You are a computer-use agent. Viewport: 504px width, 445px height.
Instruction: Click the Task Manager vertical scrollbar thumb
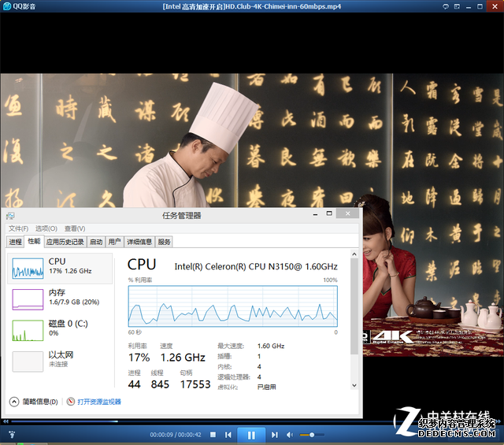pyautogui.click(x=354, y=306)
